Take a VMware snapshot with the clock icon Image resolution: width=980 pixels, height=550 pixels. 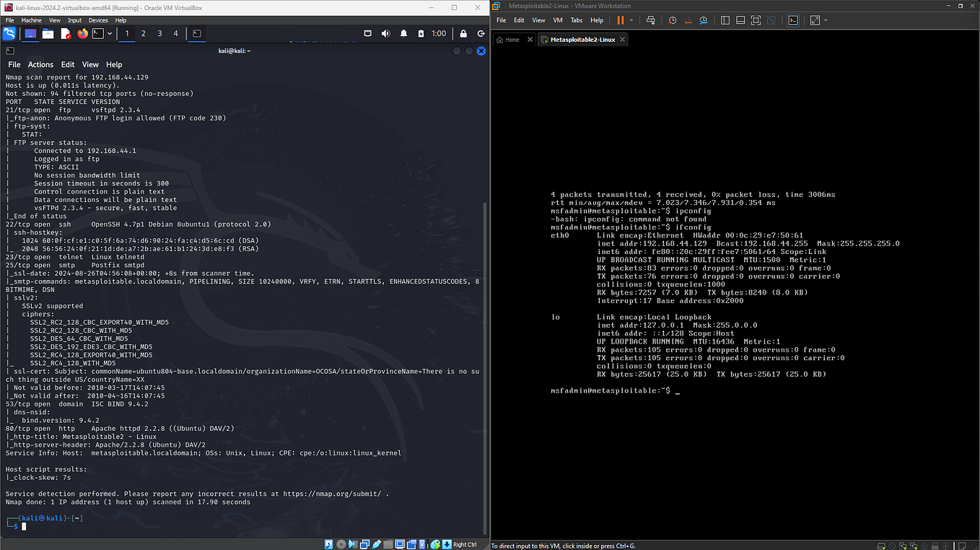click(673, 20)
